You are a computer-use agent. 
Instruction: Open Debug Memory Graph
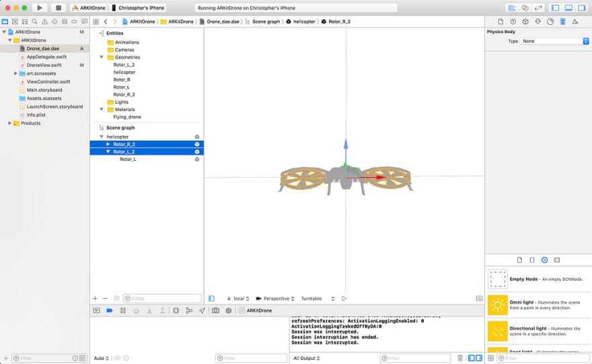coord(189,310)
